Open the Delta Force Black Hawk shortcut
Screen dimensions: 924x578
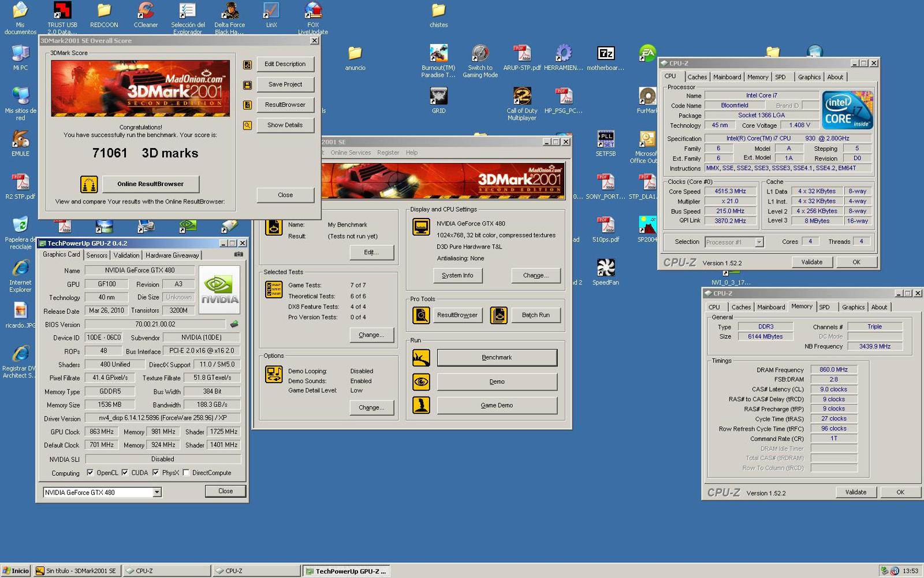[230, 18]
